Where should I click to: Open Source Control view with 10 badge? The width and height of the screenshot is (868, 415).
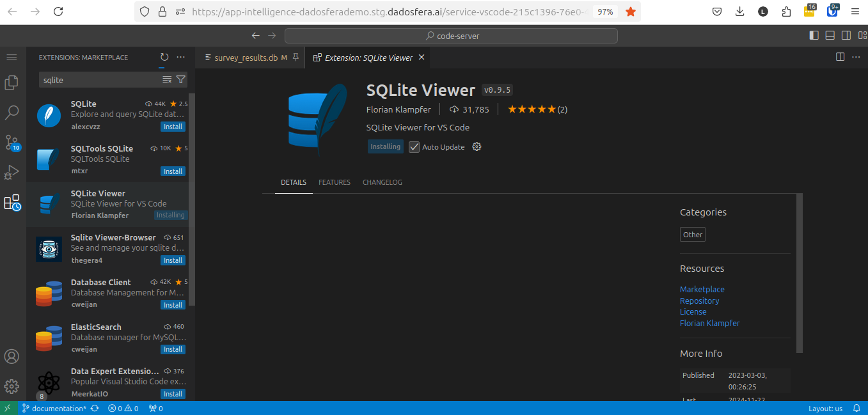[12, 143]
